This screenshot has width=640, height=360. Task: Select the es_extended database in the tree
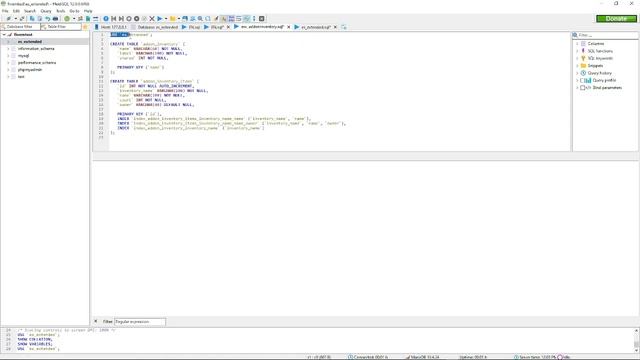click(x=29, y=42)
